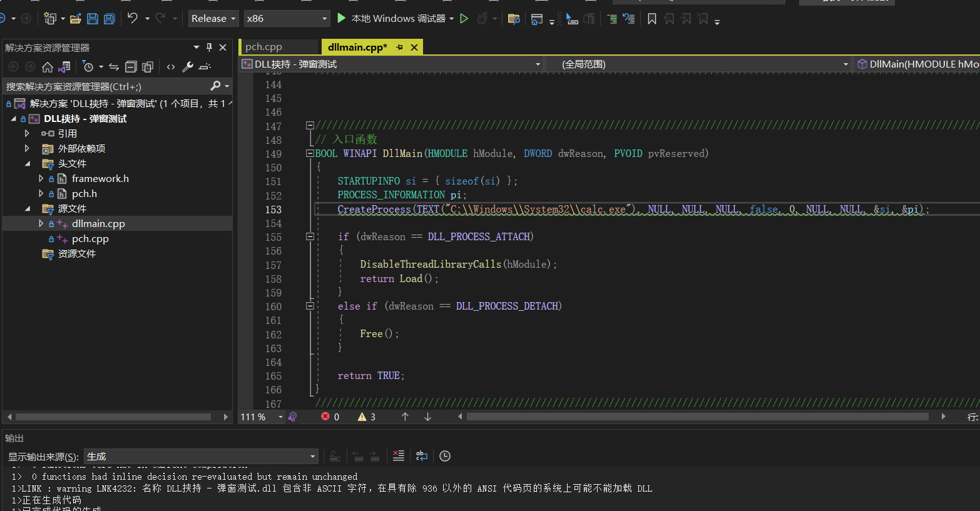
Task: Close the Solution Explorer panel
Action: point(223,48)
